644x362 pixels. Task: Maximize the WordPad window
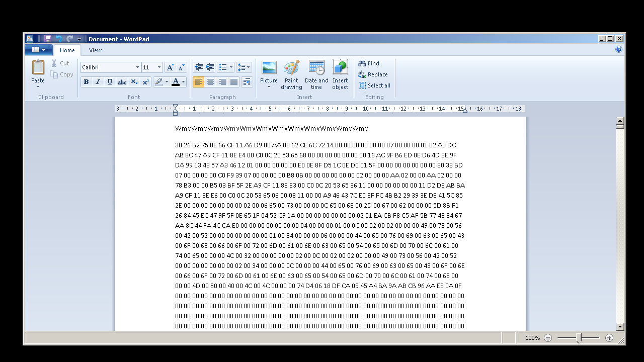610,39
